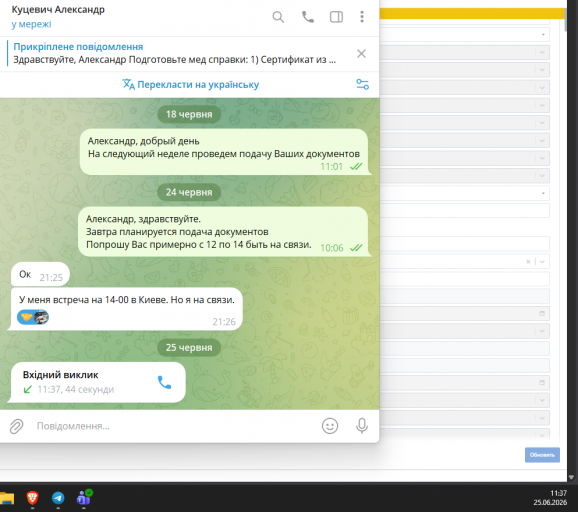Record a voice message with microphone
This screenshot has height=512, width=578.
coord(362,426)
